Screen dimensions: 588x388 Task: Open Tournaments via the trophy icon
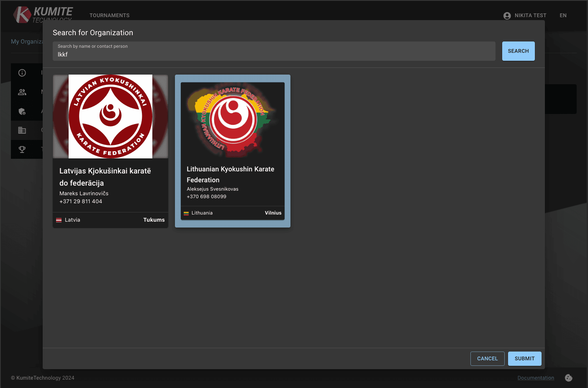22,149
